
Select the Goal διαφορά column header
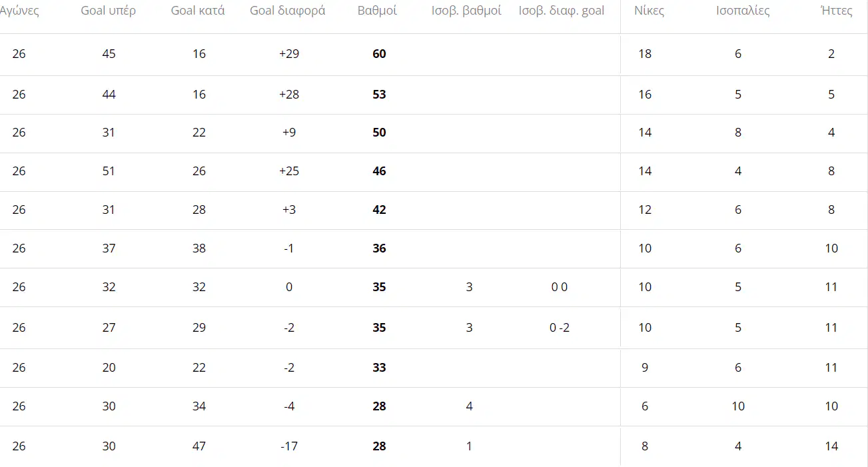[288, 11]
